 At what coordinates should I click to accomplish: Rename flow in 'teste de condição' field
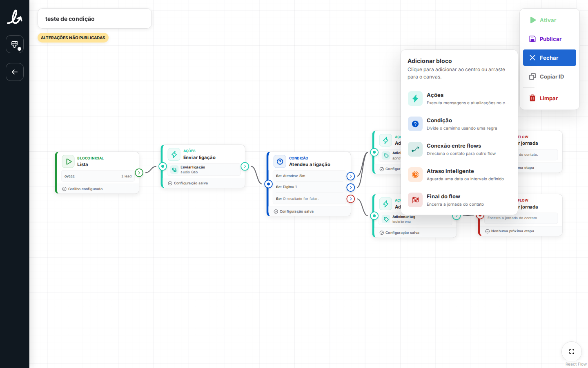[95, 19]
